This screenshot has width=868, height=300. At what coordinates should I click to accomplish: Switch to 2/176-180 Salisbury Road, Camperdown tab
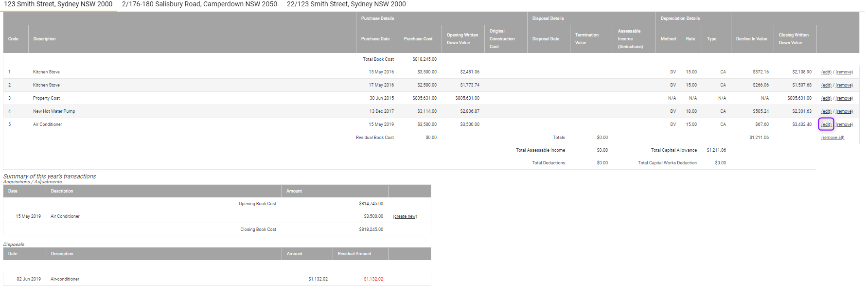point(199,4)
